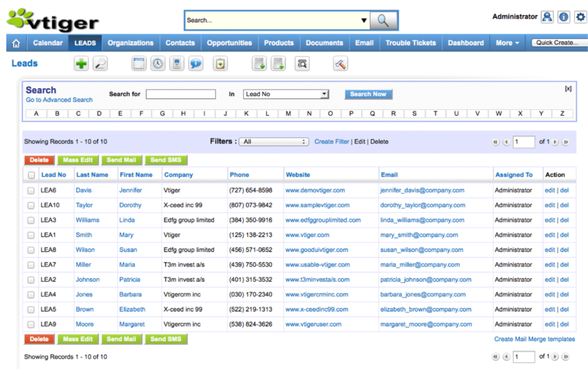This screenshot has width=588, height=369.
Task: Click the bottom Send SMS button
Action: [x=166, y=339]
